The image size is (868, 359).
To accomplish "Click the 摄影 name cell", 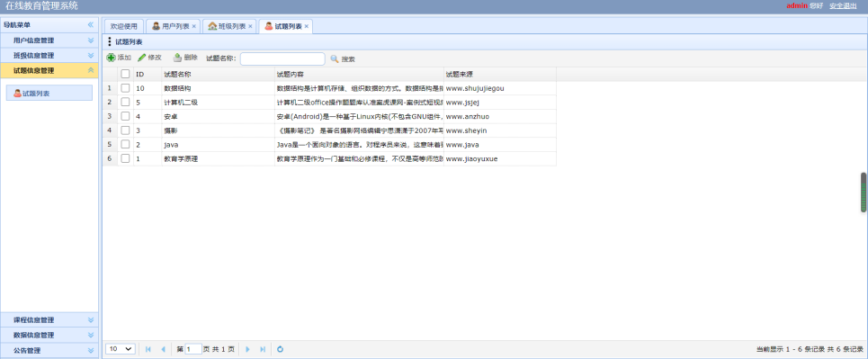I will coord(218,130).
